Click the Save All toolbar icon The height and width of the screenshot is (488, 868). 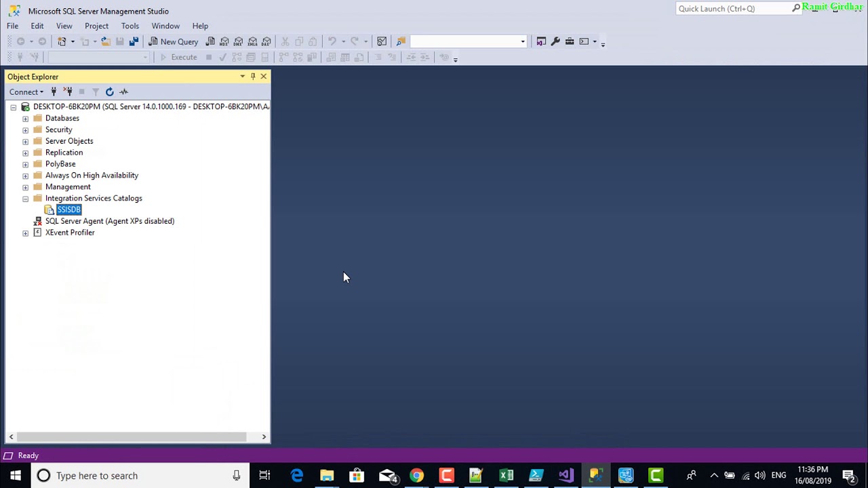134,41
